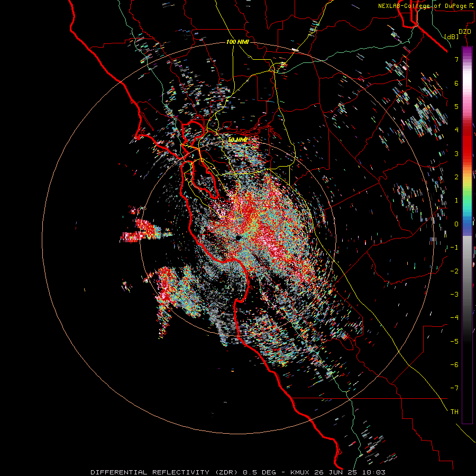Click the Differential Reflectivity caption at bottom

pyautogui.click(x=238, y=472)
